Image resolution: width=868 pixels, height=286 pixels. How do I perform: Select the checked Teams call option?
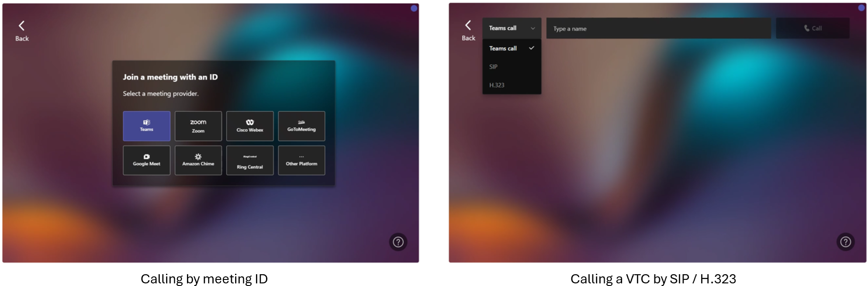[x=512, y=48]
